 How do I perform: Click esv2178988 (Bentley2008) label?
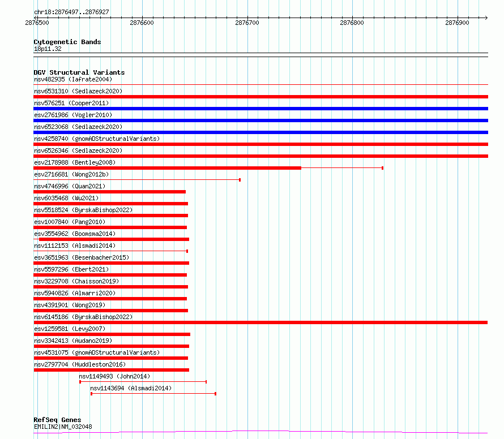coord(75,162)
